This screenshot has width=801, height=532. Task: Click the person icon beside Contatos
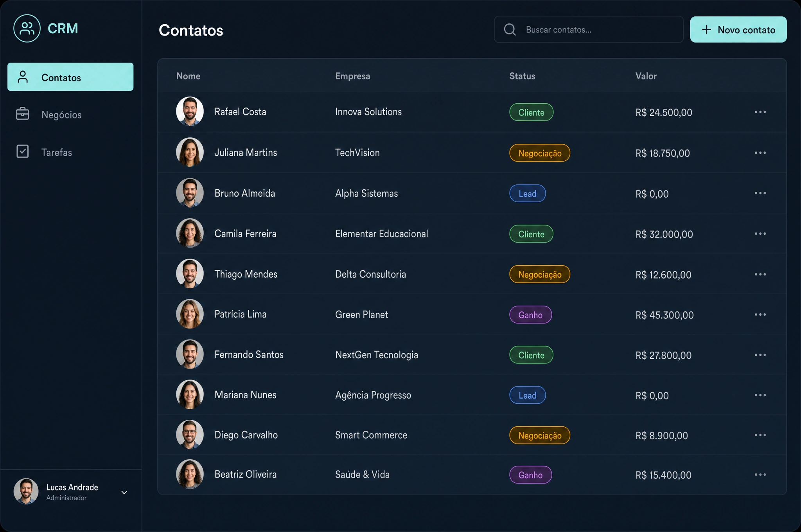23,77
